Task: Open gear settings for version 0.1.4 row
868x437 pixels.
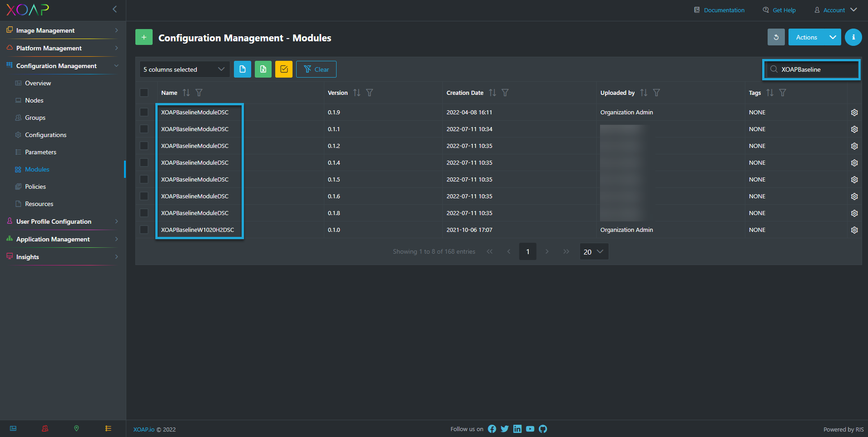Action: pos(854,163)
